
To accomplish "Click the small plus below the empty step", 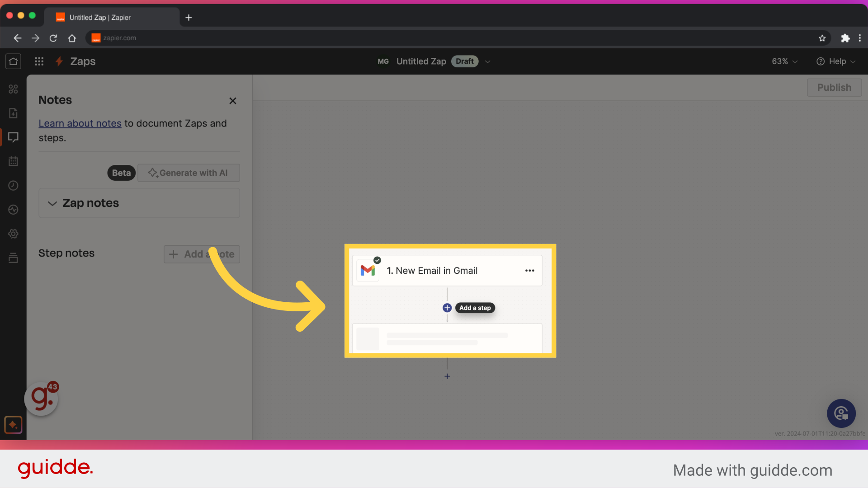I will [447, 376].
